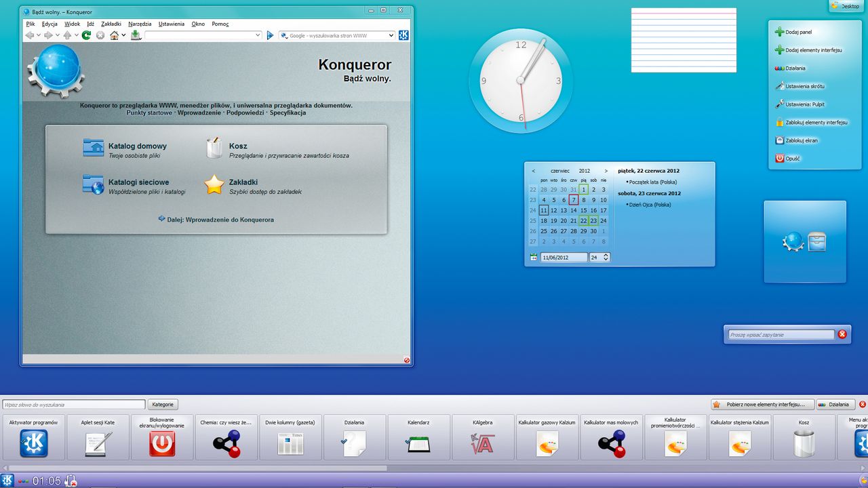Click the calendar date field 11/06/2012
Screen dimensions: 868x488
coord(564,258)
